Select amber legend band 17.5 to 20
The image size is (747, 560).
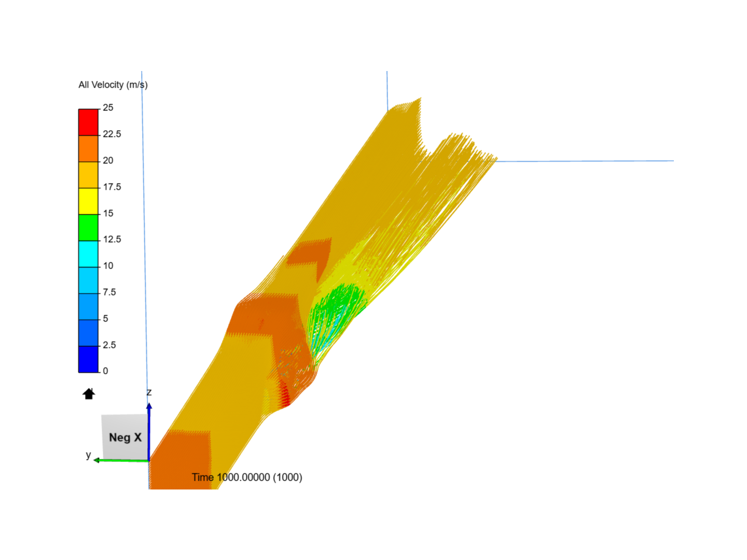88,175
